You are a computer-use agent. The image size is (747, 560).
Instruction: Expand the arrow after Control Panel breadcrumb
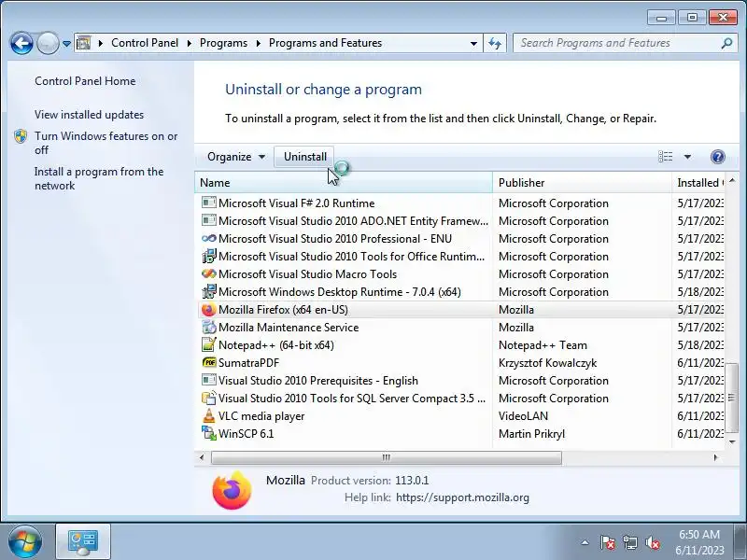pyautogui.click(x=190, y=43)
